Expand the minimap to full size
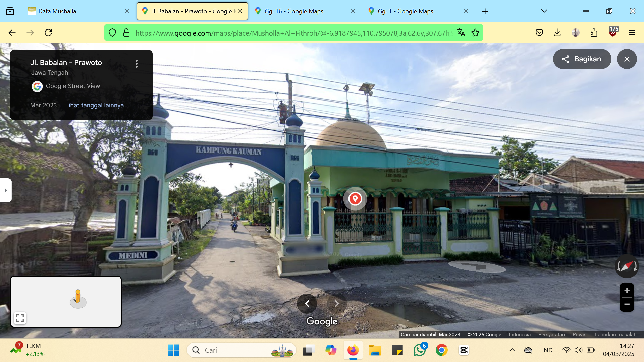Viewport: 644px width, 362px height. click(x=20, y=318)
